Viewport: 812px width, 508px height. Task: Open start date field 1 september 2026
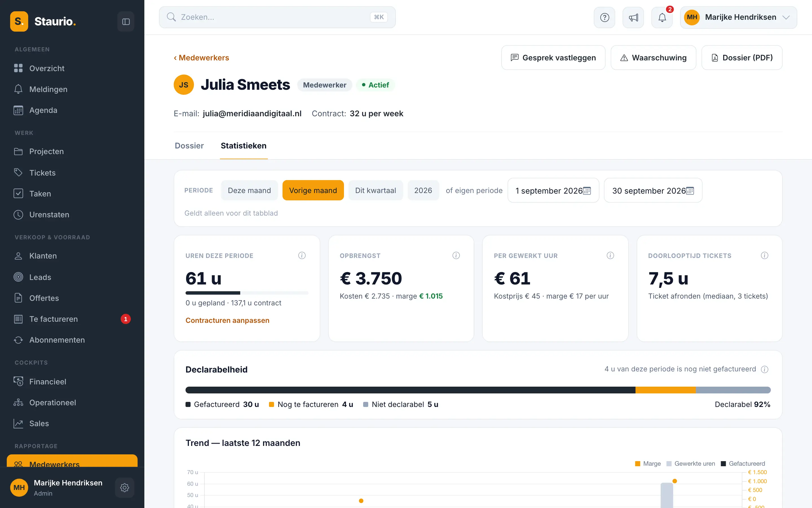(553, 190)
